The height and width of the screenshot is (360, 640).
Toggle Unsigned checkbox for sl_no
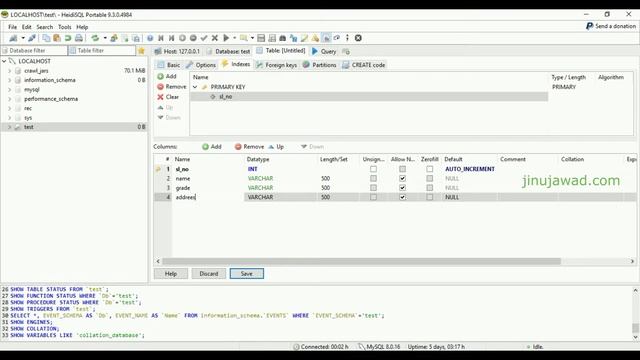pos(373,169)
